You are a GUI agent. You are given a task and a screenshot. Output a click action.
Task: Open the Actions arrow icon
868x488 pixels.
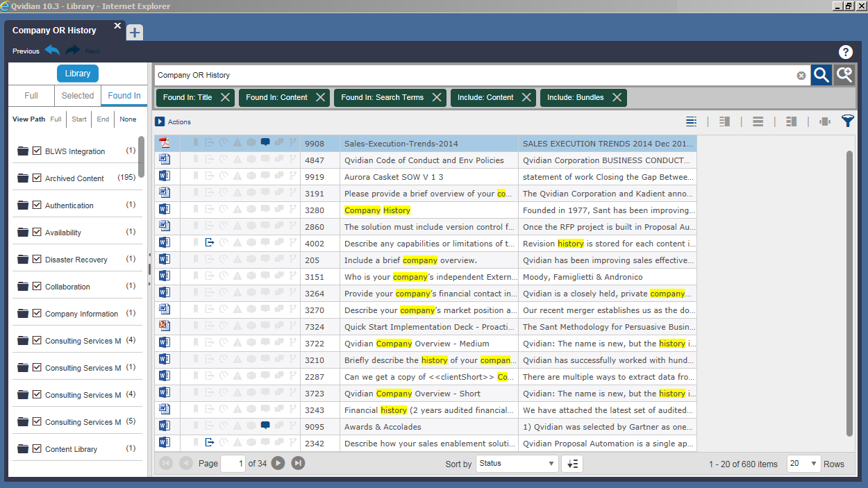(160, 121)
